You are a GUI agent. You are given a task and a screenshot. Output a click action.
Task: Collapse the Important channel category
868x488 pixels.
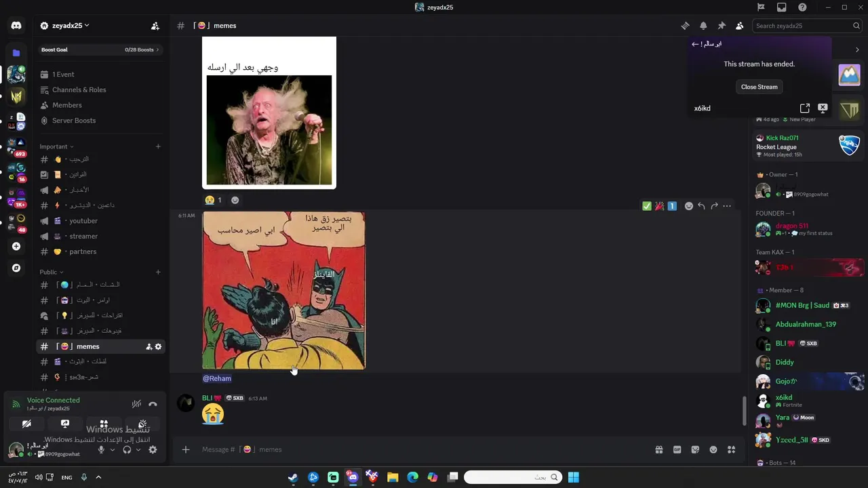(x=56, y=146)
